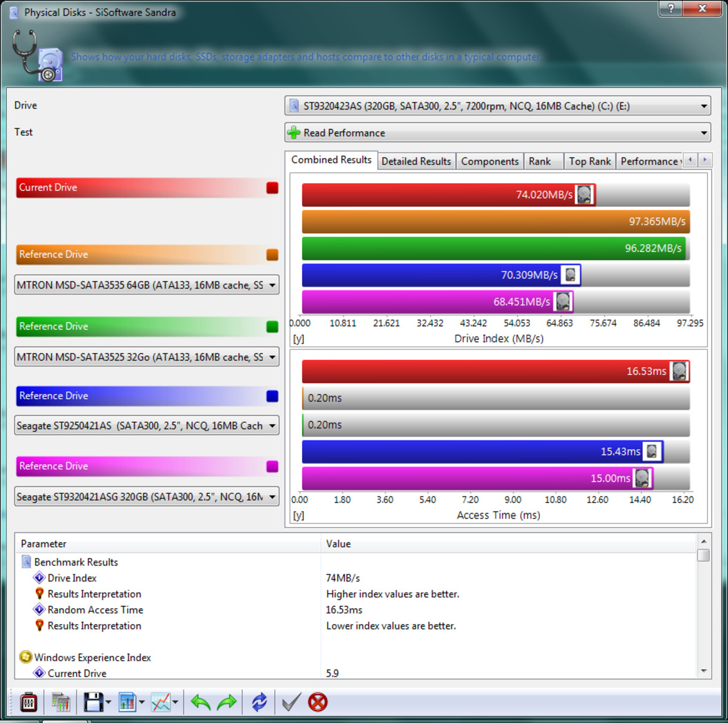728x723 pixels.
Task: Click the 96.282MB/s green bar
Action: click(x=494, y=248)
